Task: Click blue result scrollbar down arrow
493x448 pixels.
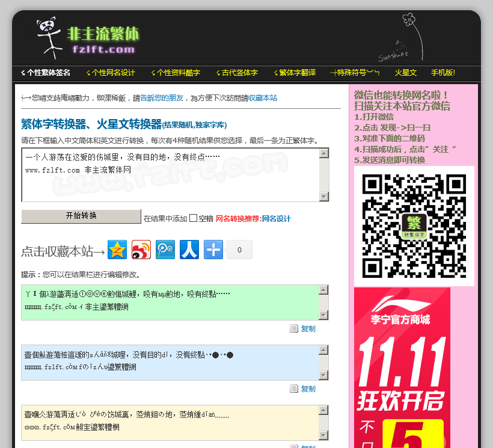Action: point(323,375)
